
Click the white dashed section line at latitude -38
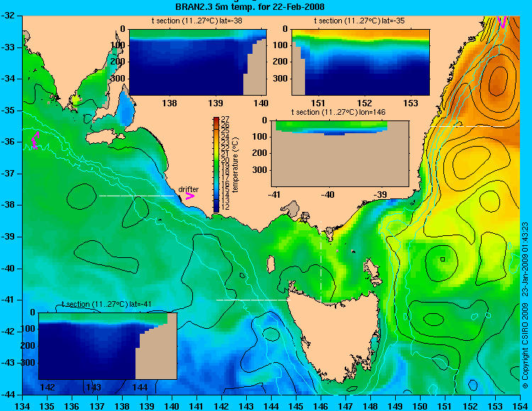coord(136,196)
